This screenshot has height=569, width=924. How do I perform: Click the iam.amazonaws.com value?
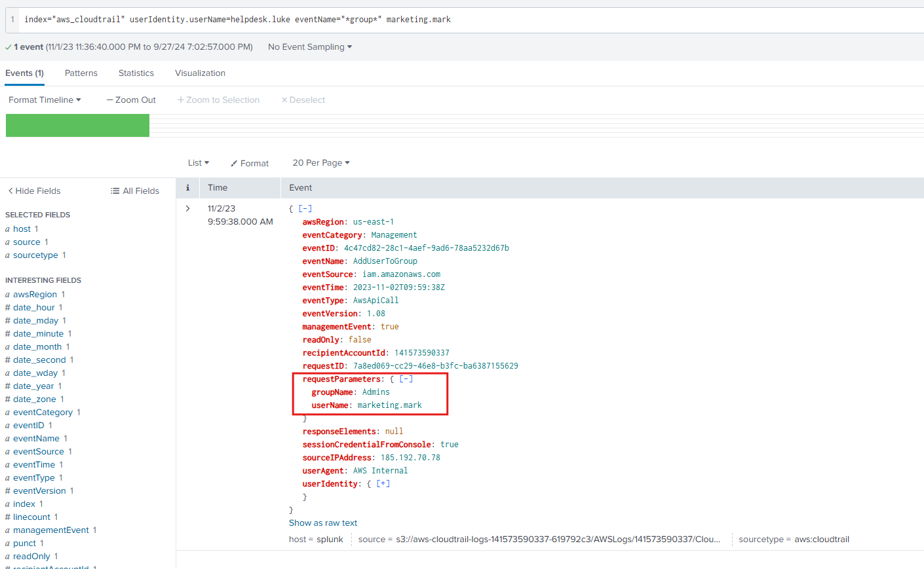point(402,274)
